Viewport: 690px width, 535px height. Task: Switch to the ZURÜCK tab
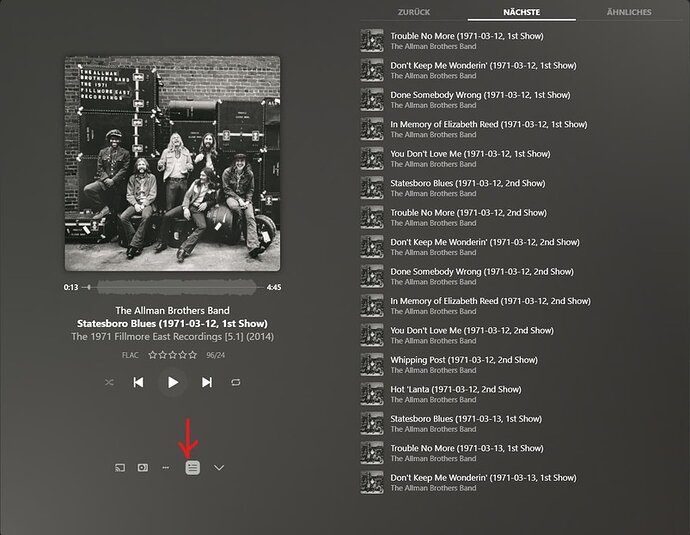(x=414, y=12)
